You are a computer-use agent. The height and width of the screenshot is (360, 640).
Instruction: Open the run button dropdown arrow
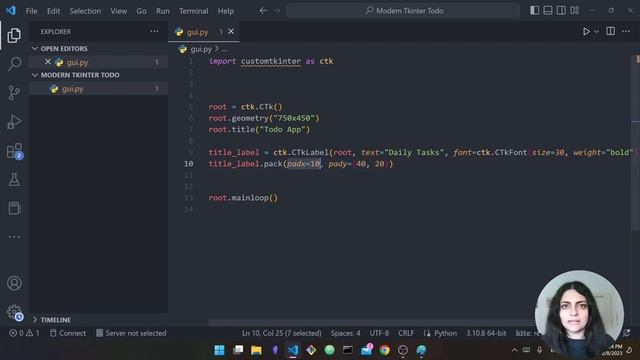(x=596, y=31)
